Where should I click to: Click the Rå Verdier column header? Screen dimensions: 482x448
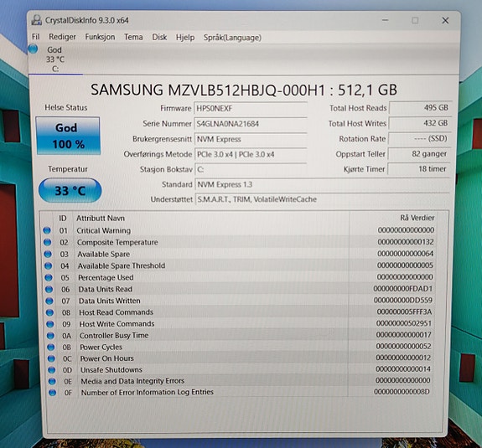417,218
